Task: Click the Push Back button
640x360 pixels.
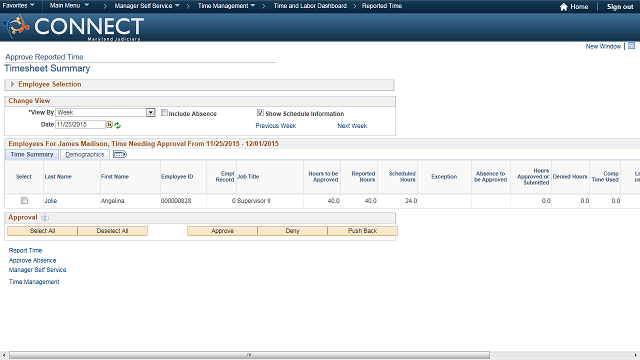Action: point(362,231)
